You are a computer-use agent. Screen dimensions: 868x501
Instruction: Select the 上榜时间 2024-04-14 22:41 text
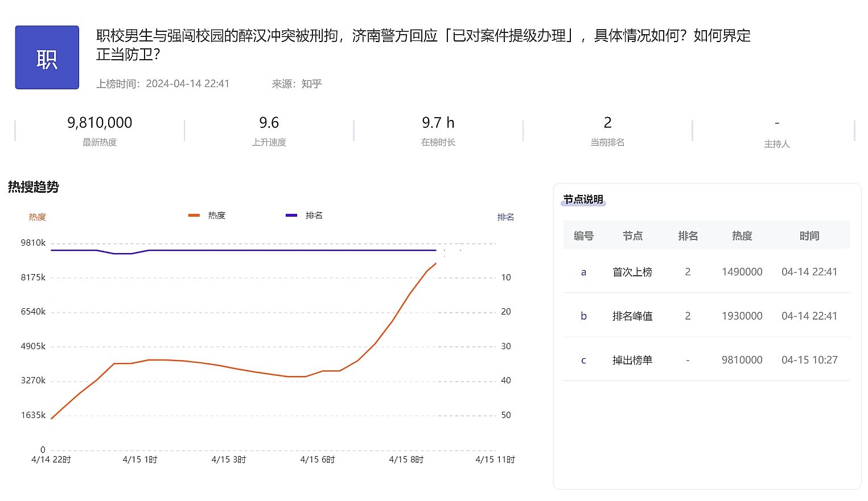pos(163,84)
